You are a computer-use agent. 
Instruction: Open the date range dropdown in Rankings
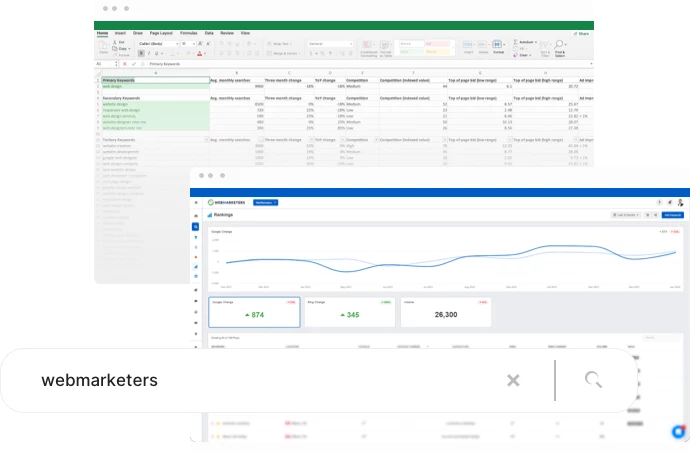point(626,215)
